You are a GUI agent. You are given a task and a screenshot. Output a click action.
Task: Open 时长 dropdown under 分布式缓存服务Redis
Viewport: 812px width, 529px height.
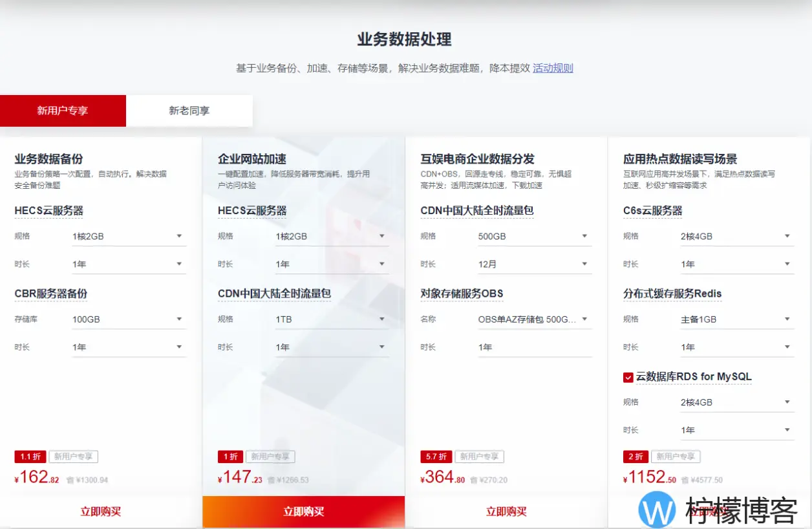(x=737, y=347)
